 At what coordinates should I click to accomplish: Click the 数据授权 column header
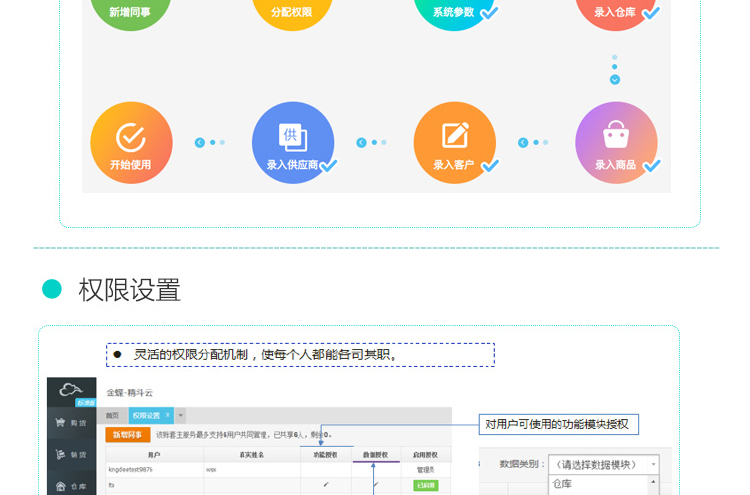(375, 454)
